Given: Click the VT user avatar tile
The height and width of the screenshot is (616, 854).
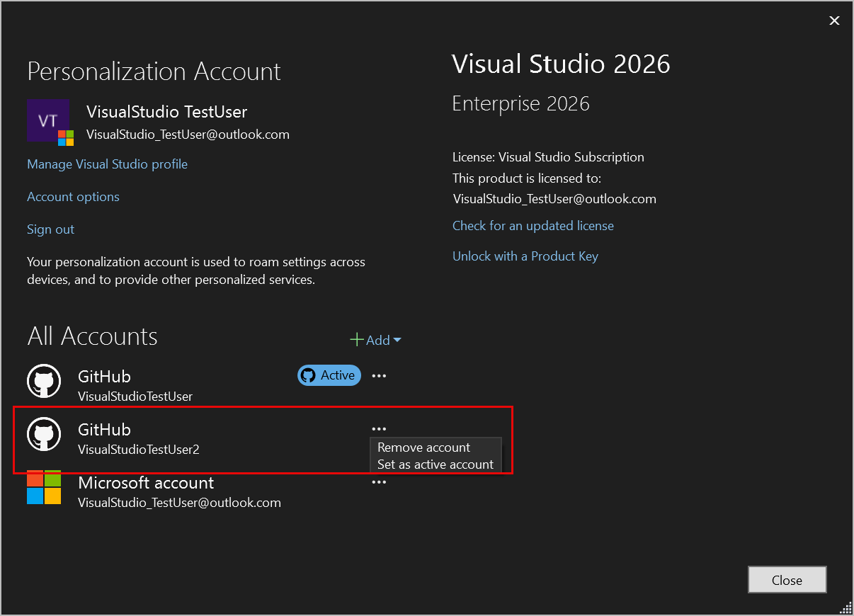Looking at the screenshot, I should pos(47,120).
